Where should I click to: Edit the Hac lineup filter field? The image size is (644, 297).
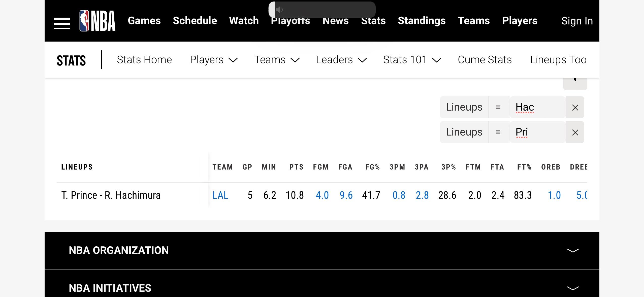click(x=537, y=107)
